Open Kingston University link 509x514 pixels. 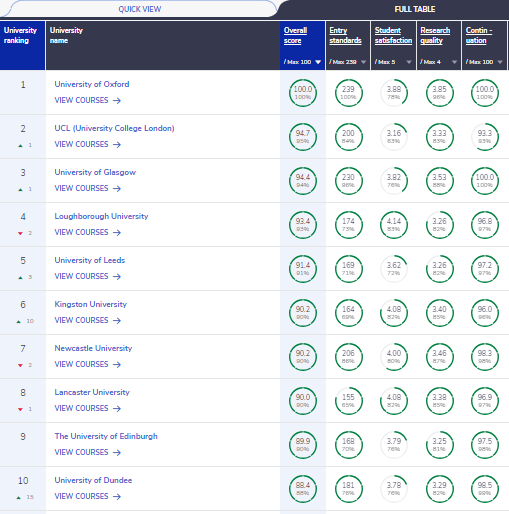click(x=91, y=304)
